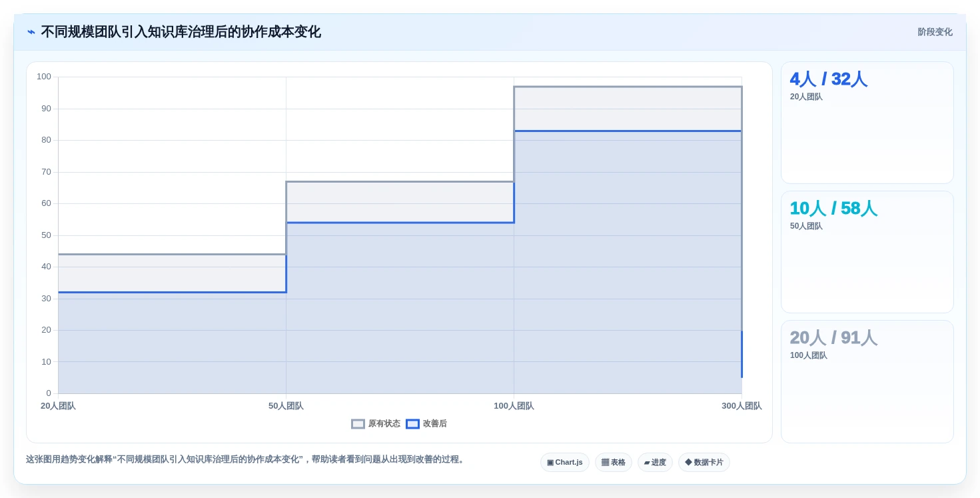This screenshot has height=498, width=980.
Task: Open the 4人 / 32人 data card
Action: click(867, 123)
